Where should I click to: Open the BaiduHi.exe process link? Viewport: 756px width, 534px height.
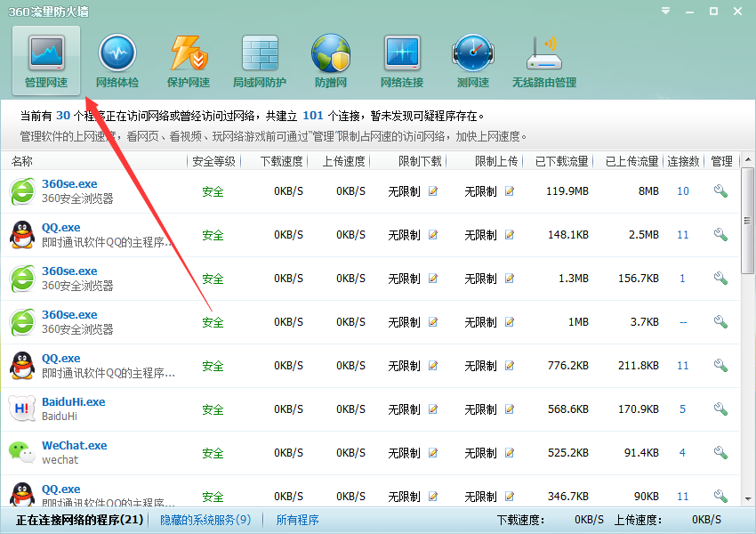73,401
